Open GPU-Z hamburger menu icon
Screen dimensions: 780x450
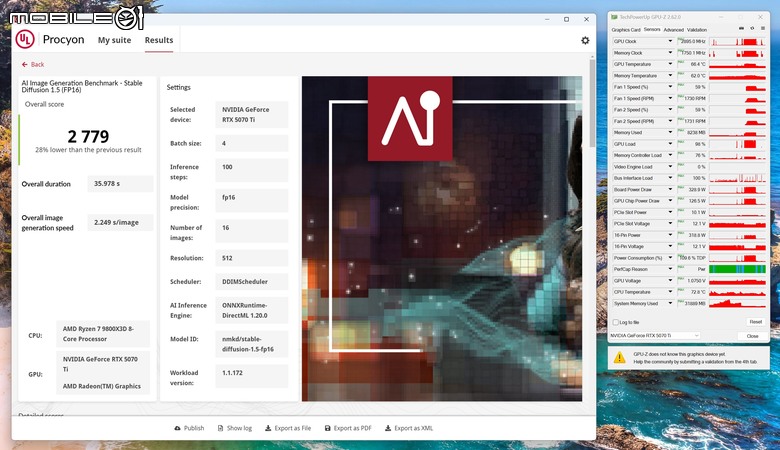click(763, 29)
